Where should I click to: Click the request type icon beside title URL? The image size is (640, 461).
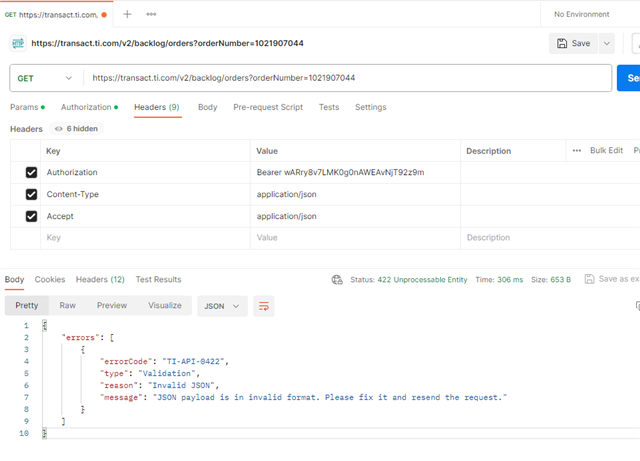(17, 43)
